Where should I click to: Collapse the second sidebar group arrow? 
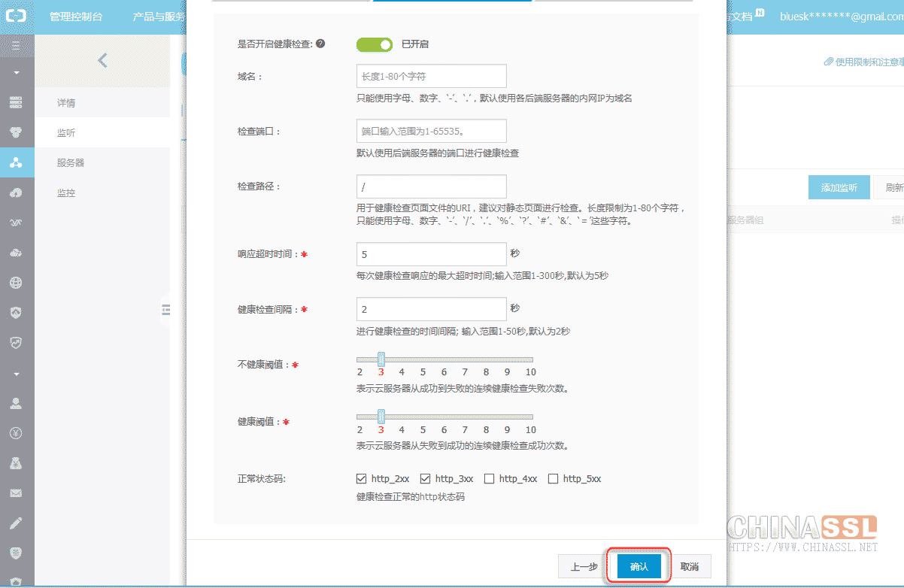17,374
